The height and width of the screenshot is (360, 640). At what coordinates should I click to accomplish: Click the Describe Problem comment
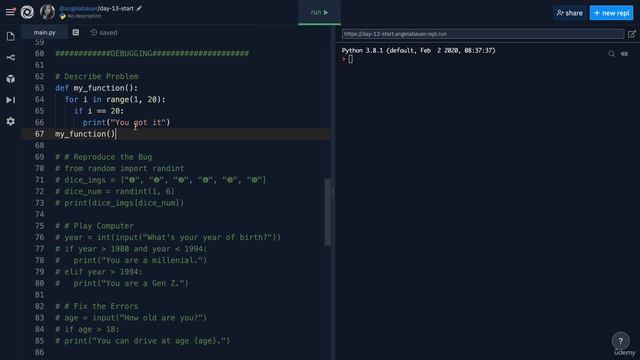pyautogui.click(x=97, y=77)
